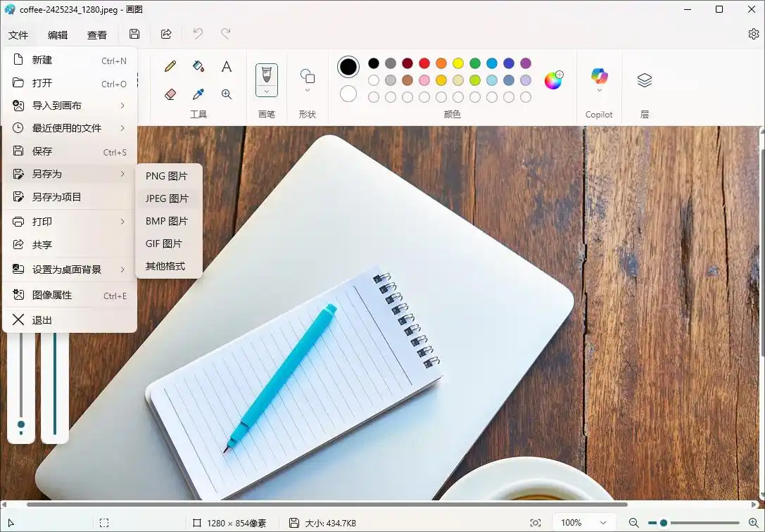Viewport: 765px width, 532px height.
Task: Save as BMP 图片
Action: click(x=169, y=221)
